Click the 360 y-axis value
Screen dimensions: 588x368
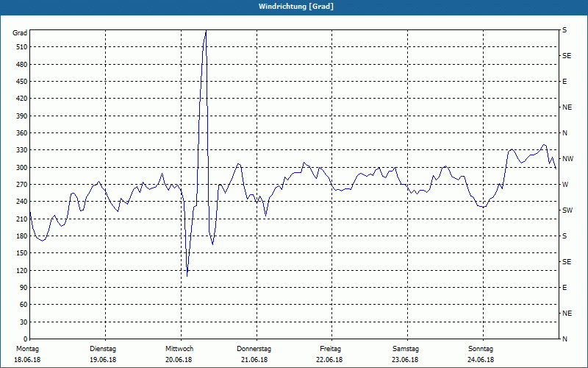tap(22, 133)
